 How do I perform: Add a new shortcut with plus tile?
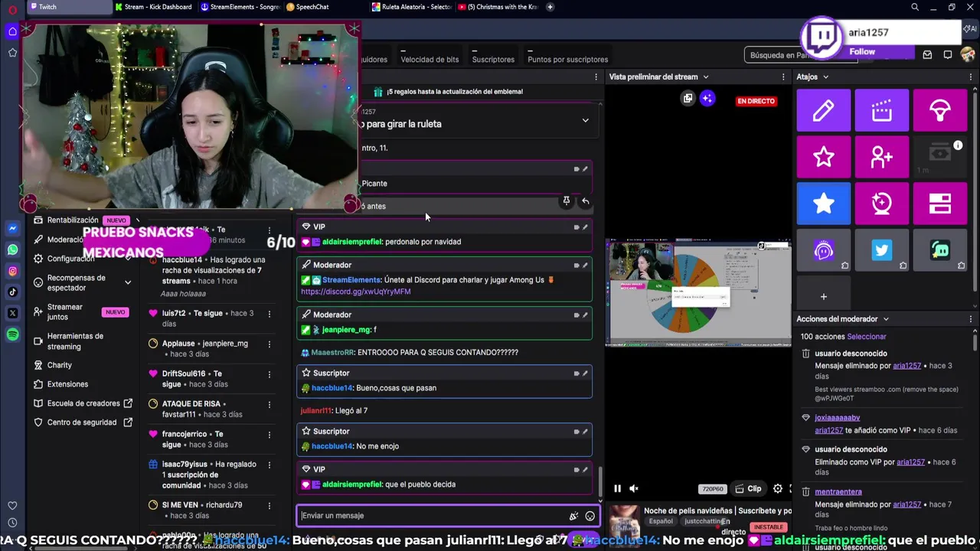823,296
